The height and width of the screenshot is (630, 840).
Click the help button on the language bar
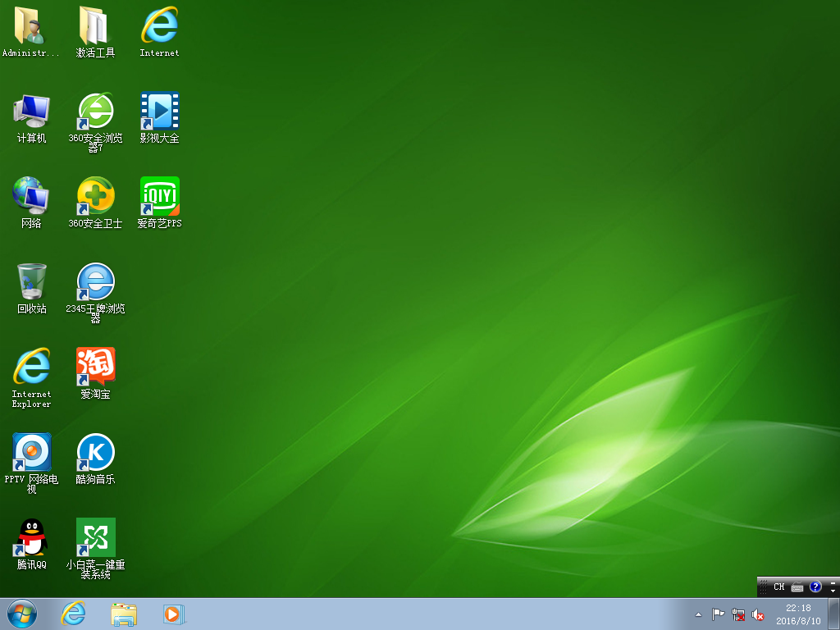pos(815,587)
